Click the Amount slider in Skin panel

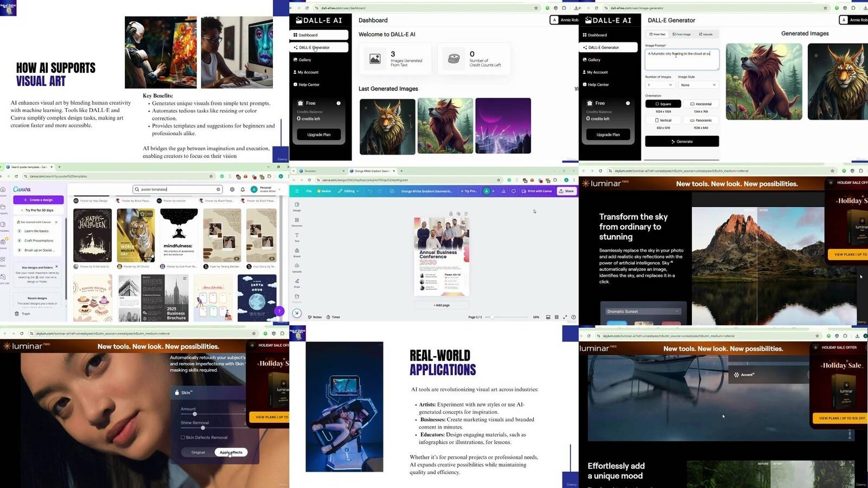(x=213, y=414)
